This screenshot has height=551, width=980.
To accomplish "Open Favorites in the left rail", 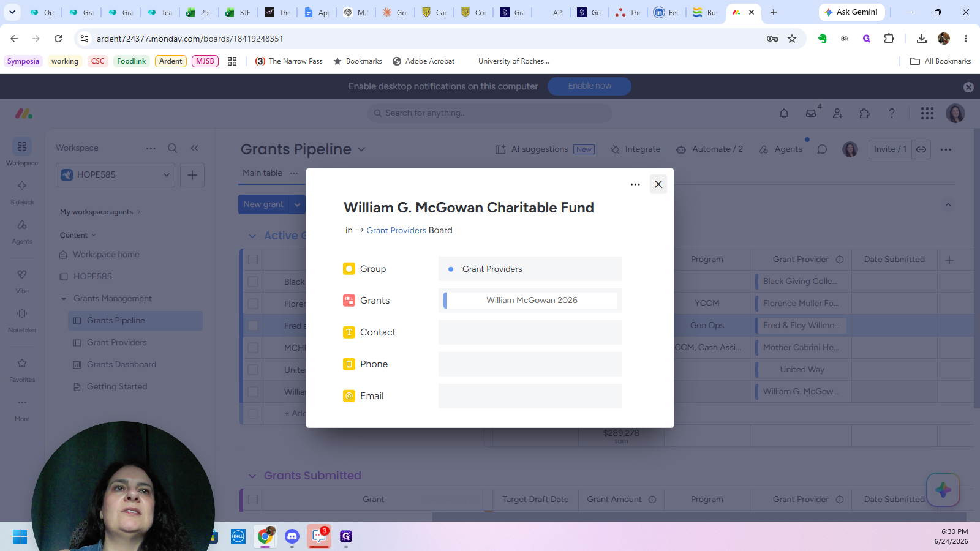I will click(x=22, y=369).
